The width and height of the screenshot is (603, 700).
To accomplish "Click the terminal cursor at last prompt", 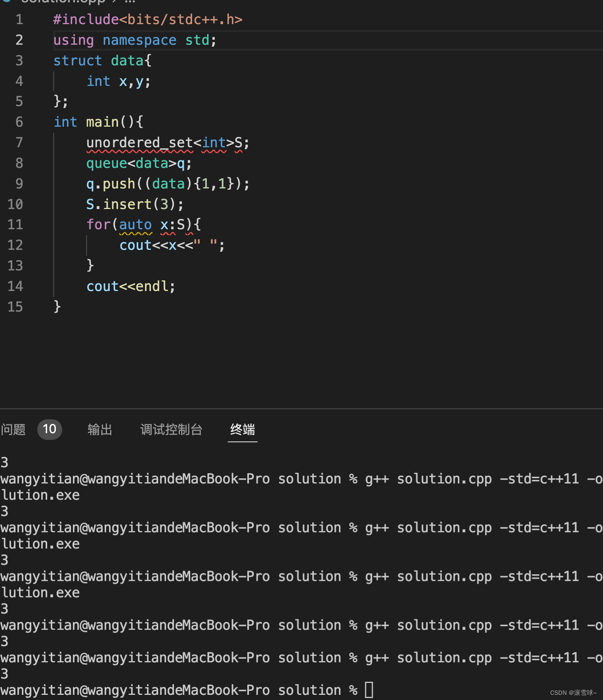I will [x=369, y=690].
